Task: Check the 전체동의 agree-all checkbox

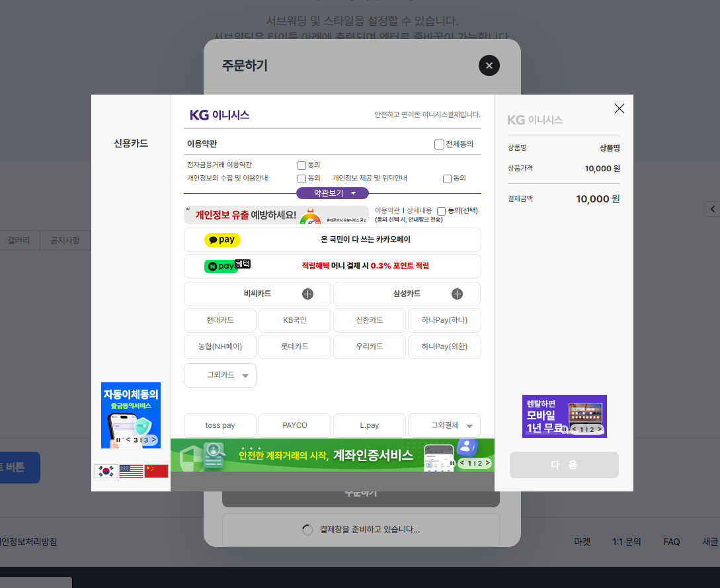Action: (439, 144)
